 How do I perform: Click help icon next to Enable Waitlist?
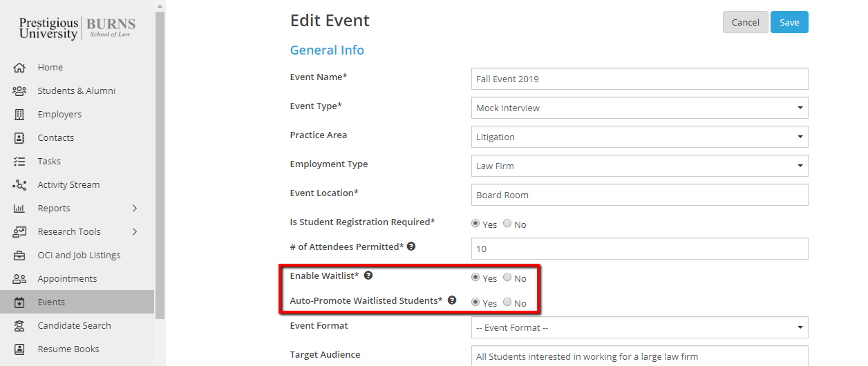[368, 276]
